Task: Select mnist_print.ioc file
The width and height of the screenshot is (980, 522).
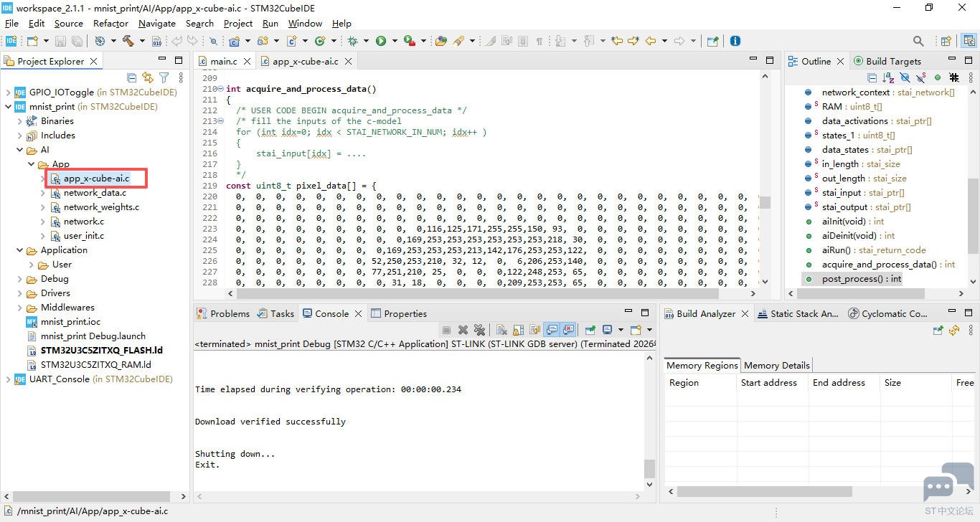Action: [x=70, y=322]
